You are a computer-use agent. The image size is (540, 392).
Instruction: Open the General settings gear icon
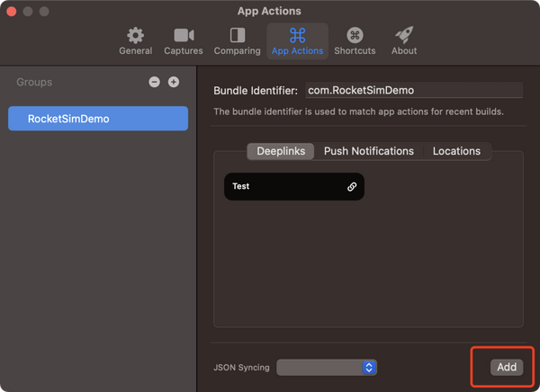tap(135, 36)
